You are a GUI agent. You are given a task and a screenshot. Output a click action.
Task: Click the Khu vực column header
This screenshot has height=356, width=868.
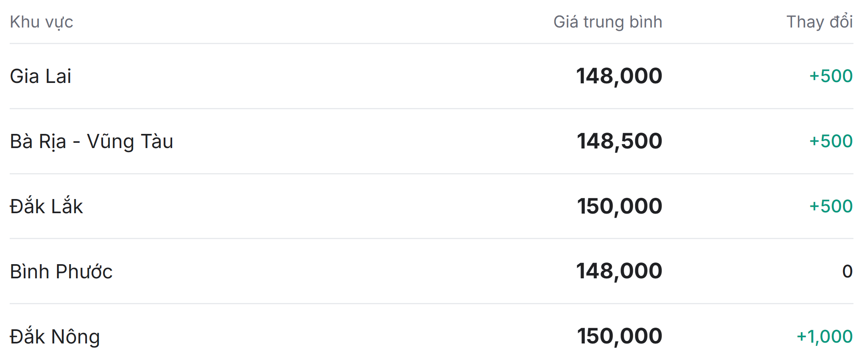tap(42, 22)
